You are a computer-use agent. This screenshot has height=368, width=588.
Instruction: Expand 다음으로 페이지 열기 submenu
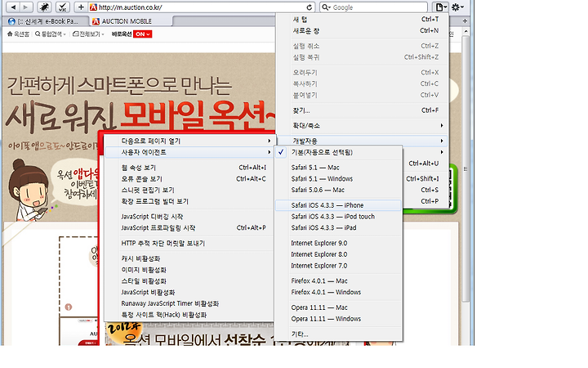click(189, 141)
